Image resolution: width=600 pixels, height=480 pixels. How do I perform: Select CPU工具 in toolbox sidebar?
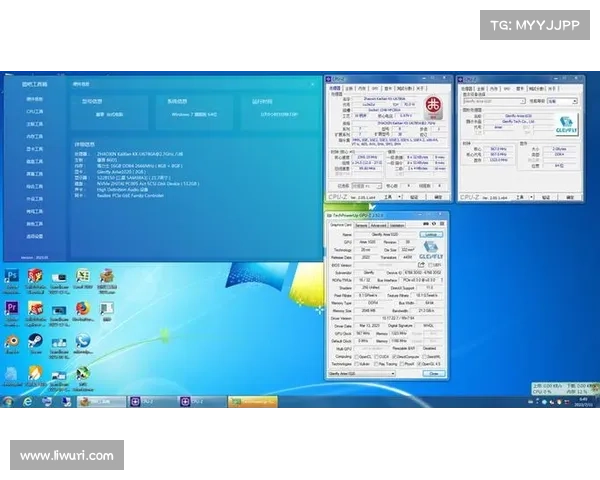35,111
